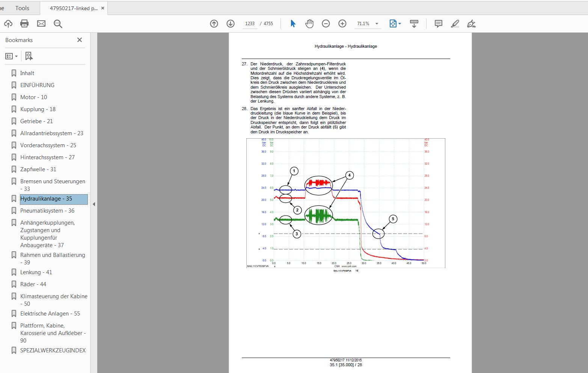Click the footer text '35.1 [35.000] / 28'
Screen dimensions: 588x373
tap(346, 365)
